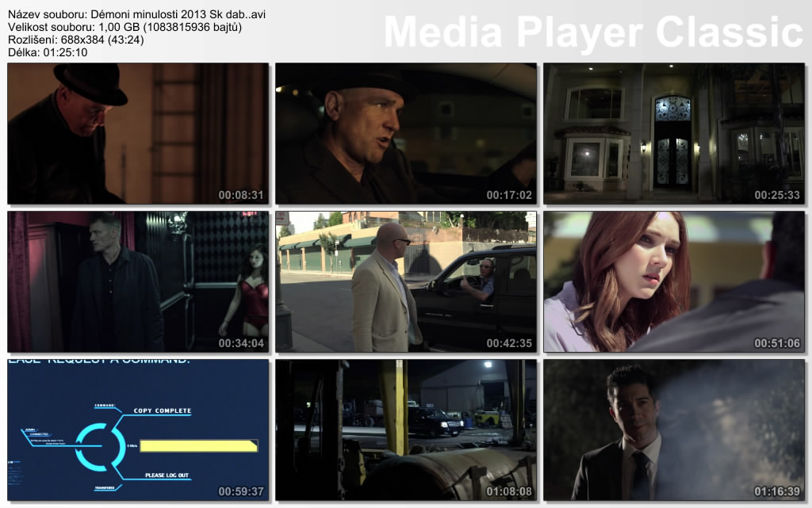Select the thumbnail of the man driving at night

pyautogui.click(x=405, y=133)
